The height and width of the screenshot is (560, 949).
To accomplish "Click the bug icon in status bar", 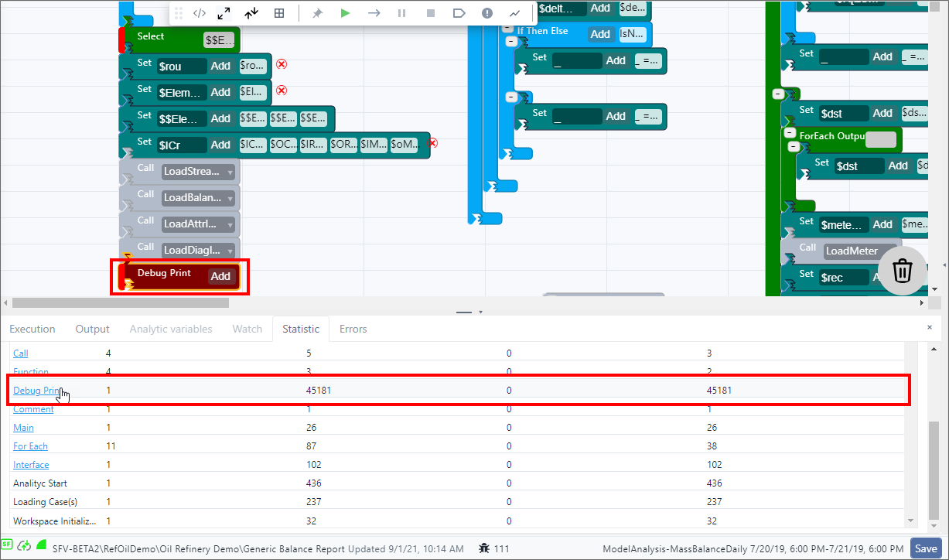I will 484,548.
